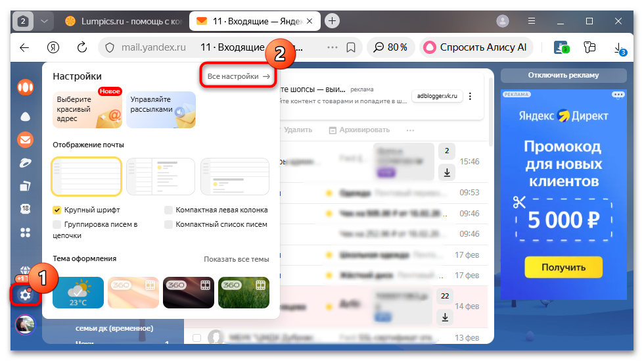Open thread count '22' on 14 фев email
Image resolution: width=644 pixels, height=361 pixels.
click(x=445, y=296)
